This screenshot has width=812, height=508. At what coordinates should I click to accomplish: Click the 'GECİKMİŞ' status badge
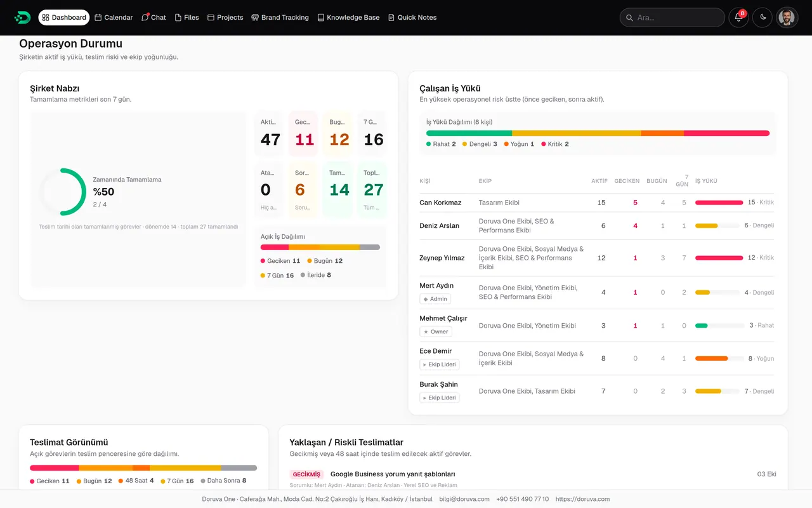click(306, 474)
